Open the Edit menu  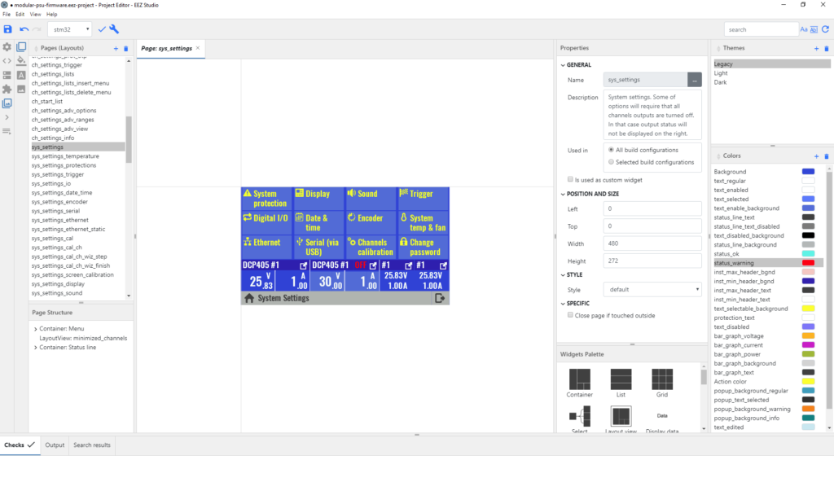coord(20,15)
